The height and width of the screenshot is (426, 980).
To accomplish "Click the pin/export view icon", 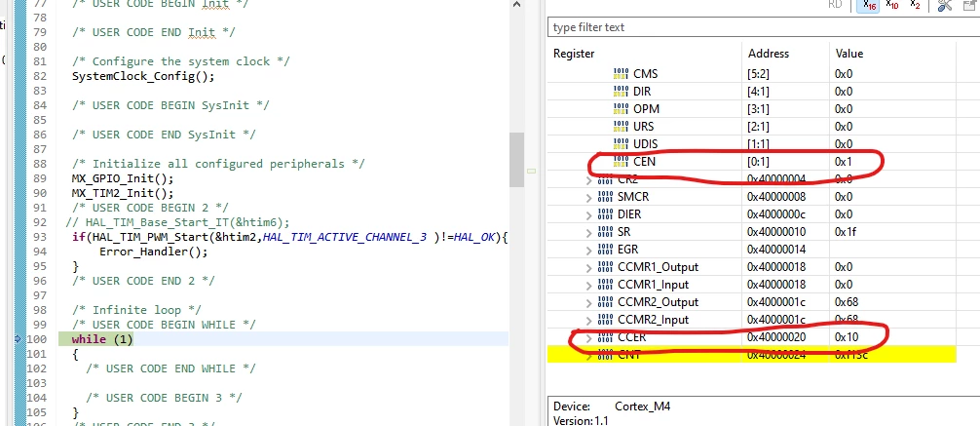I will pos(970,5).
